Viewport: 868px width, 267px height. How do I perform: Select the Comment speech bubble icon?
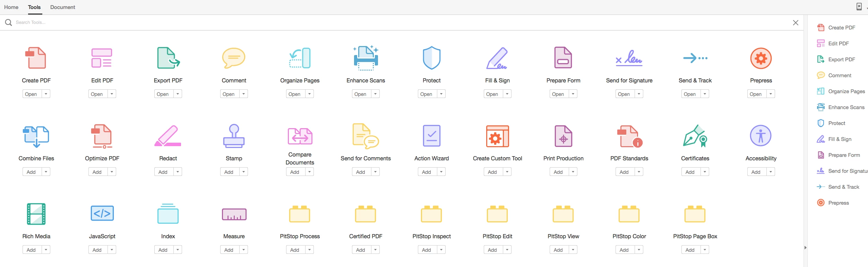coord(234,58)
